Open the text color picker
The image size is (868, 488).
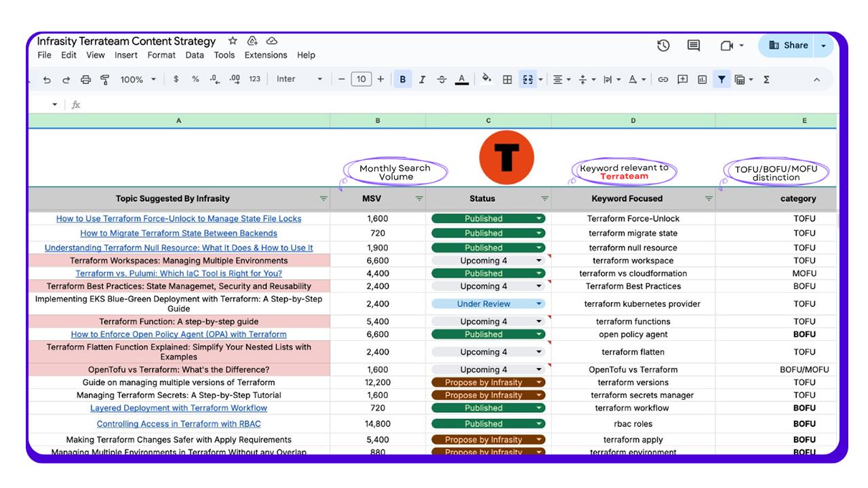462,79
